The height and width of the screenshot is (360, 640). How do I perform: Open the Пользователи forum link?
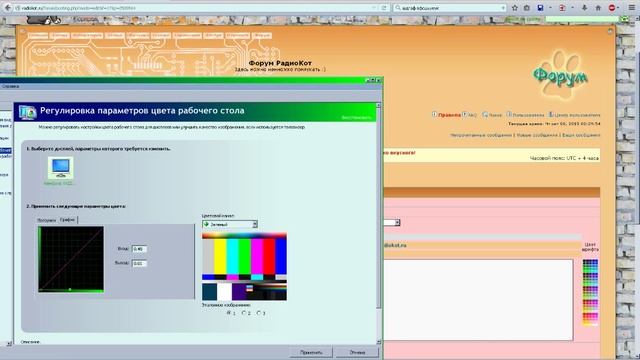pyautogui.click(x=528, y=115)
